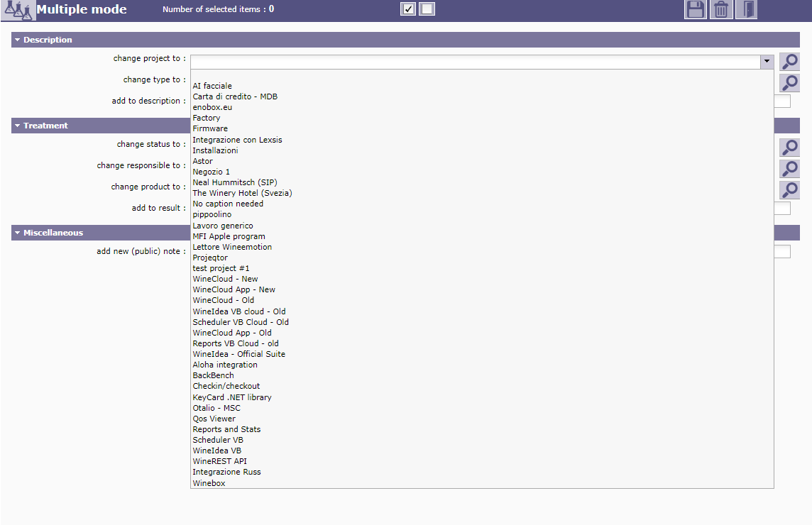Choose WineCloud - New

[x=482, y=279]
